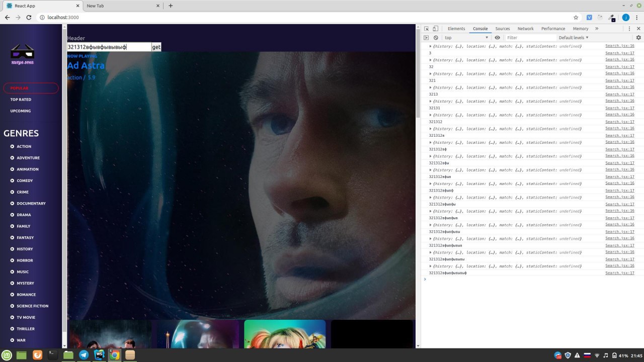Switch to the Elements tab
Image resolution: width=644 pixels, height=362 pixels.
tap(456, 29)
